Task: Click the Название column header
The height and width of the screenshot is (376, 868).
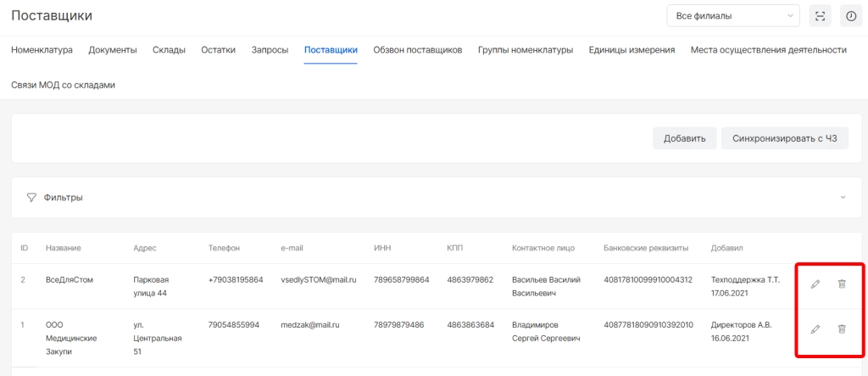Action: pyautogui.click(x=64, y=248)
